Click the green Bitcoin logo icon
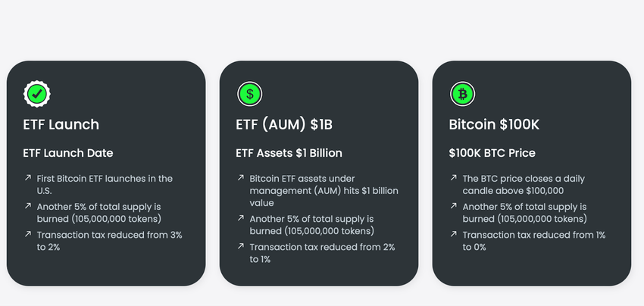Viewport: 644px width, 306px height. (462, 94)
